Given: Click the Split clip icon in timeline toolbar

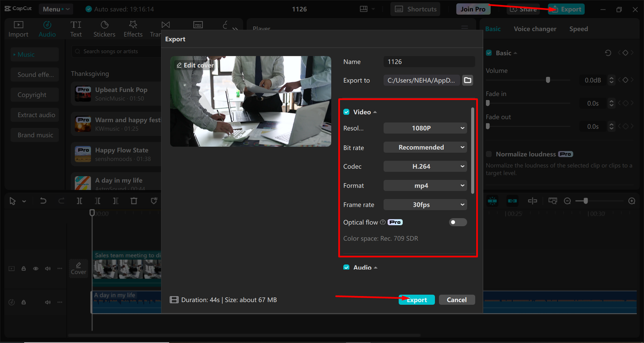Looking at the screenshot, I should click(79, 201).
